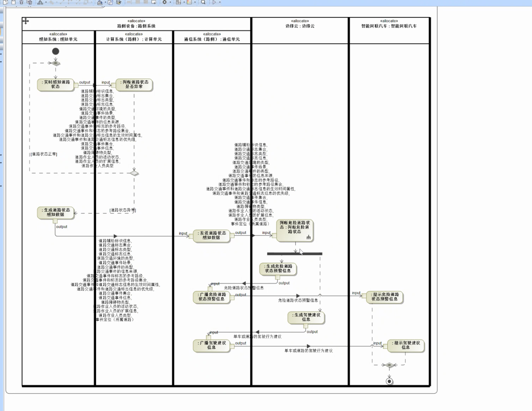Click the list legend icon in the toolbar
This screenshot has width=532, height=411.
(189, 2)
